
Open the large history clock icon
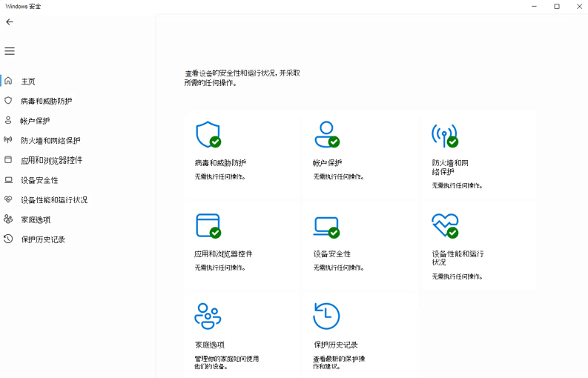(x=326, y=316)
